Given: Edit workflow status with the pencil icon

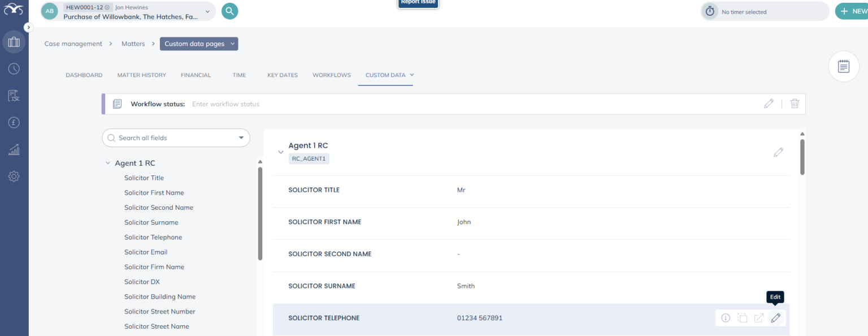Looking at the screenshot, I should pos(769,104).
